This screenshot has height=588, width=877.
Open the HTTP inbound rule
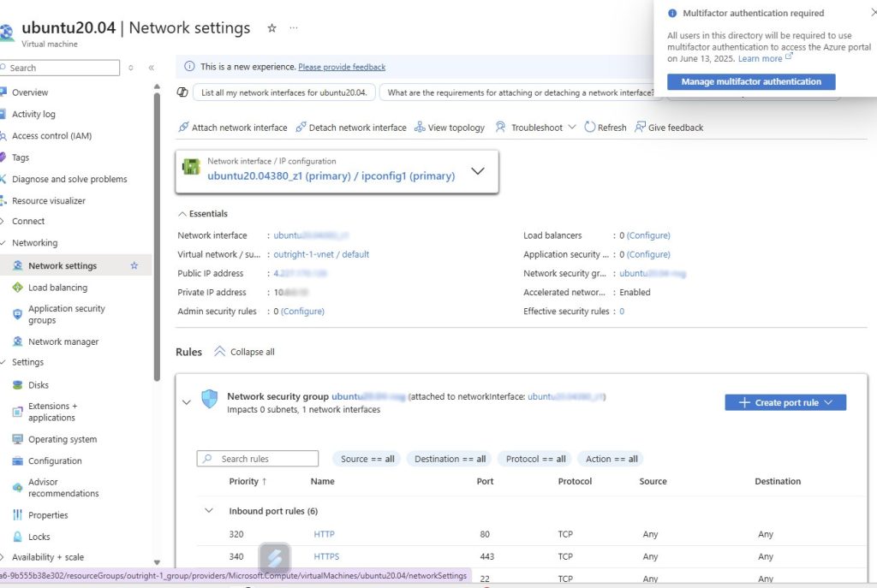pos(324,534)
